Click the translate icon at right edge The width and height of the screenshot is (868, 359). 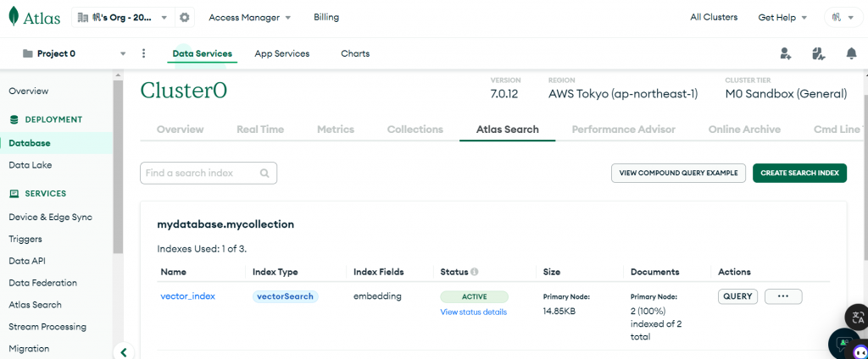(x=858, y=318)
